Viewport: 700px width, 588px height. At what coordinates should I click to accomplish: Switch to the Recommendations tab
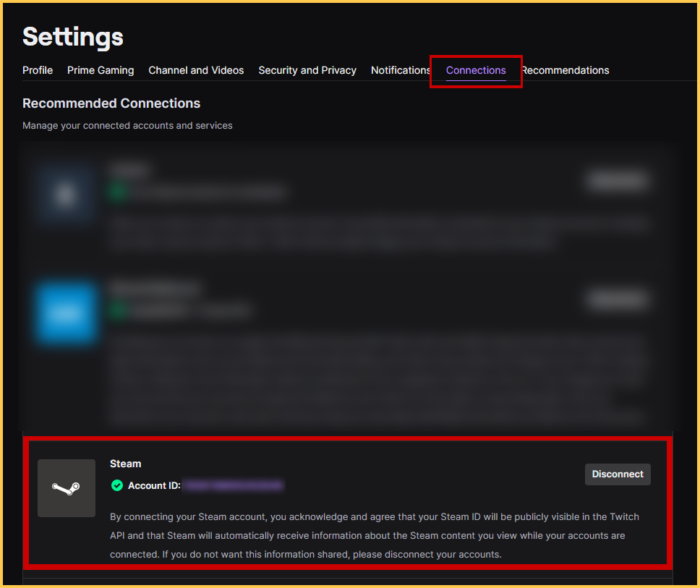pyautogui.click(x=565, y=70)
